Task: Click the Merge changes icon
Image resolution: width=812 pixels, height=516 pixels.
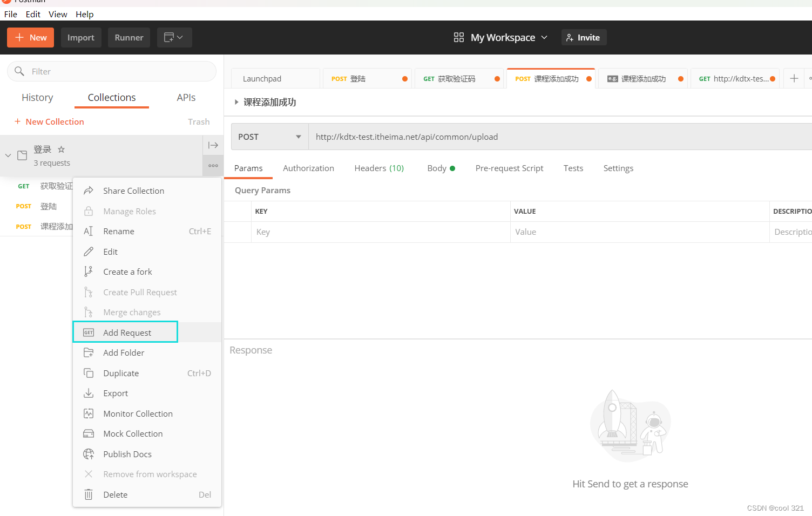Action: [x=89, y=312]
